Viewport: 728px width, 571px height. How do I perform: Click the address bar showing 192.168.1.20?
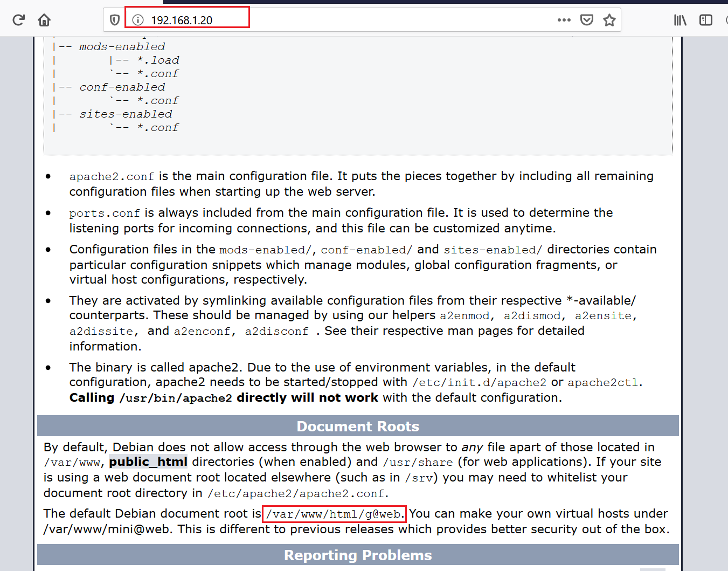click(350, 20)
